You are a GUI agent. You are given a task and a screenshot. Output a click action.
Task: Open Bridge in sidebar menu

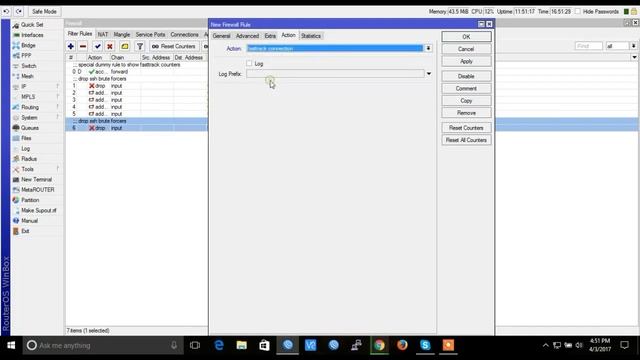pos(28,45)
